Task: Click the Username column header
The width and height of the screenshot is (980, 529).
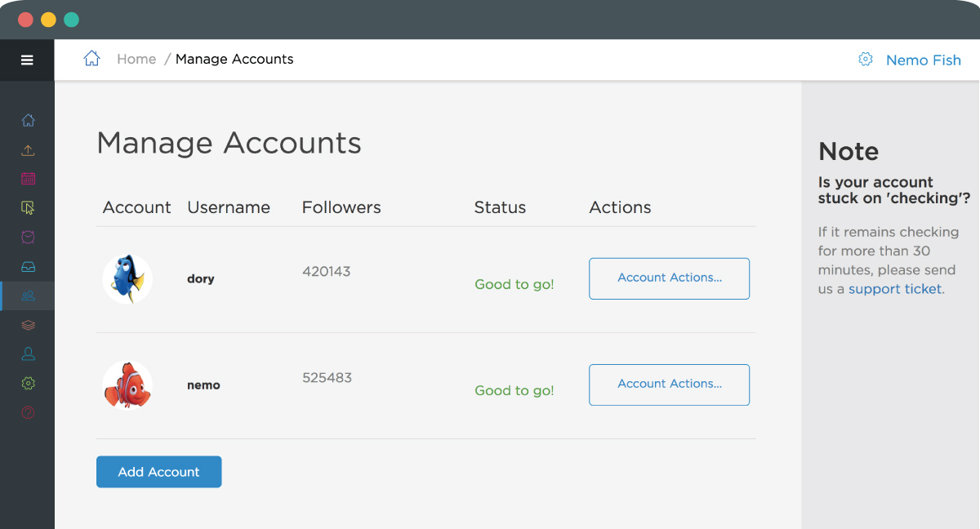Action: 229,207
